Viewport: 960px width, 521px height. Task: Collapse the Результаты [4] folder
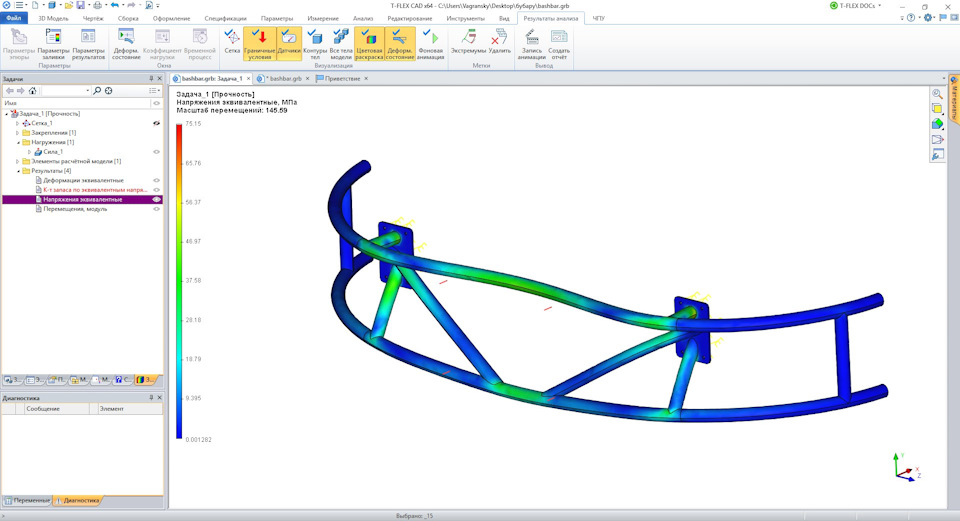17,171
